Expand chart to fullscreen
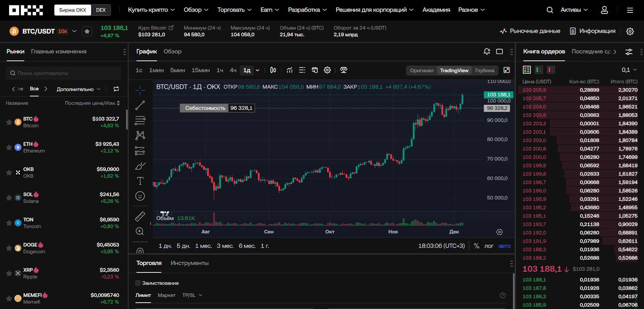Viewport: 644px width, 309px height. [507, 70]
